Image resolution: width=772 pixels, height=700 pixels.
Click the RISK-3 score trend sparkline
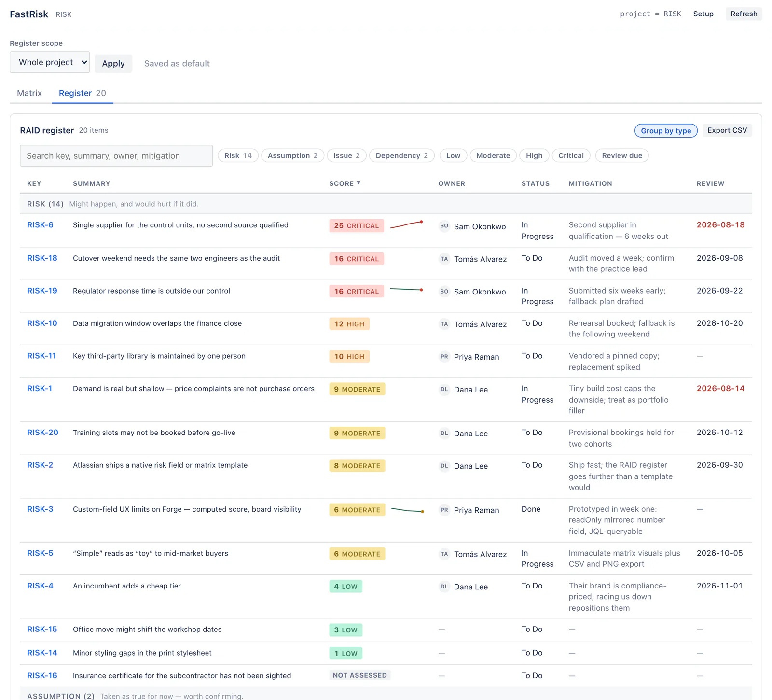click(x=407, y=510)
